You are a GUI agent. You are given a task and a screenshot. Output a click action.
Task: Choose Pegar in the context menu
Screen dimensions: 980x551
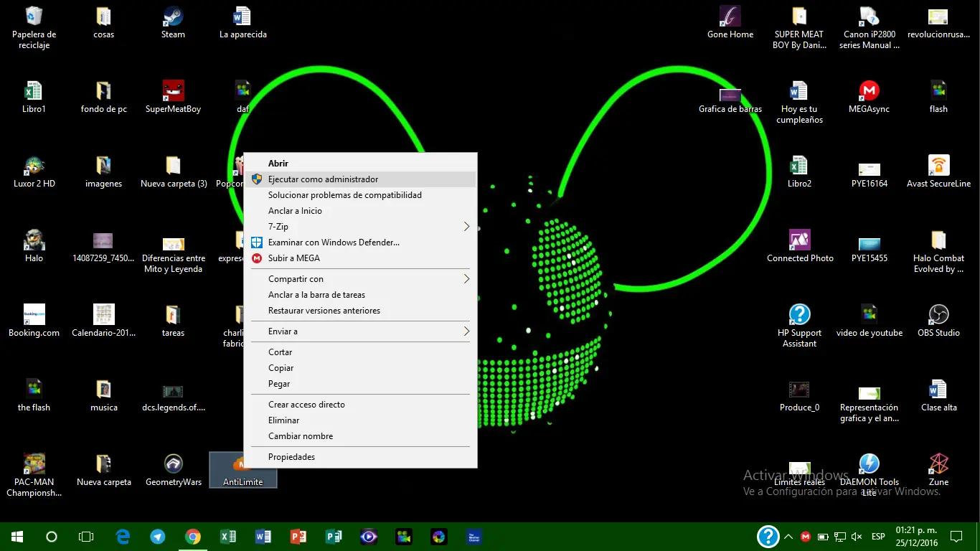click(361, 384)
